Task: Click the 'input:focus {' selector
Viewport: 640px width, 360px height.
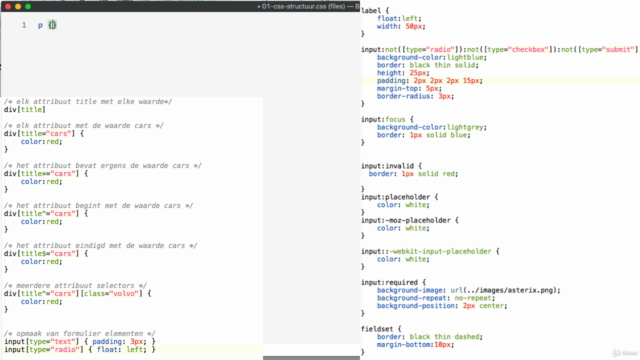Action: click(x=387, y=119)
